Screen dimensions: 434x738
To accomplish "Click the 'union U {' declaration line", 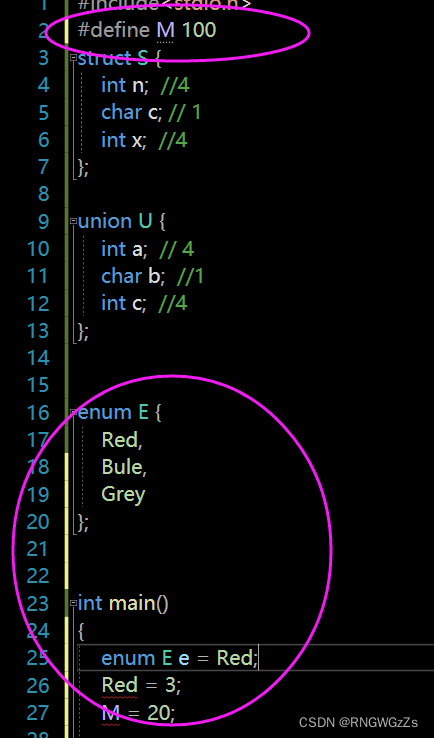I will click(121, 221).
